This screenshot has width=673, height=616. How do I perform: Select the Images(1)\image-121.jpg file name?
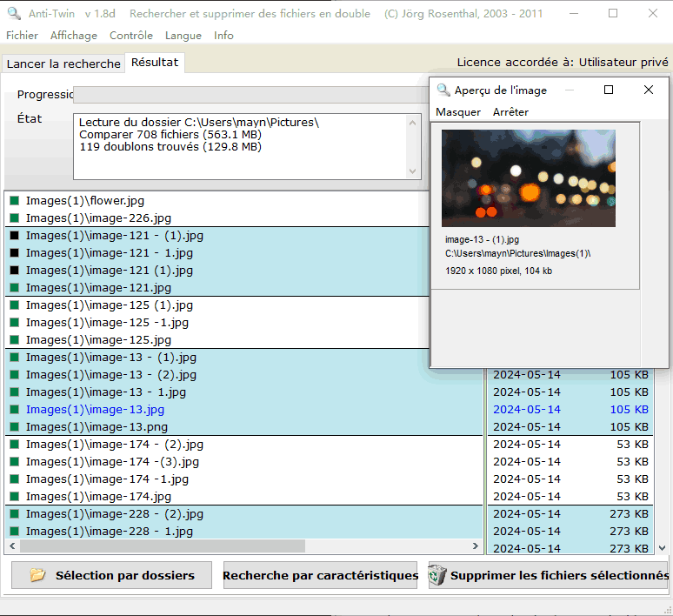click(x=98, y=287)
